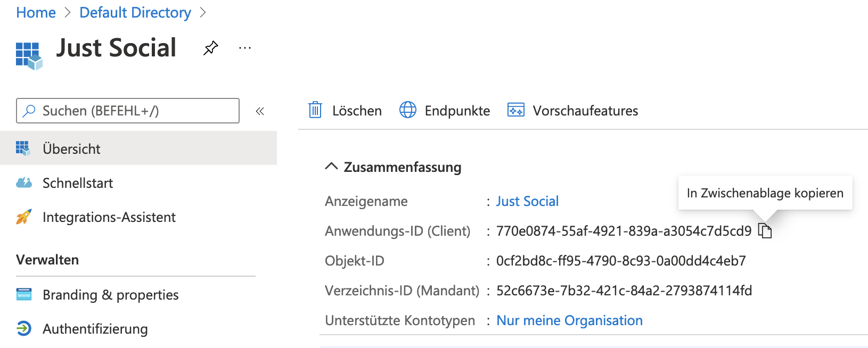Select the Anwendungs-ID value 770e0874
Viewport: 868px width, 348px height.
point(624,231)
